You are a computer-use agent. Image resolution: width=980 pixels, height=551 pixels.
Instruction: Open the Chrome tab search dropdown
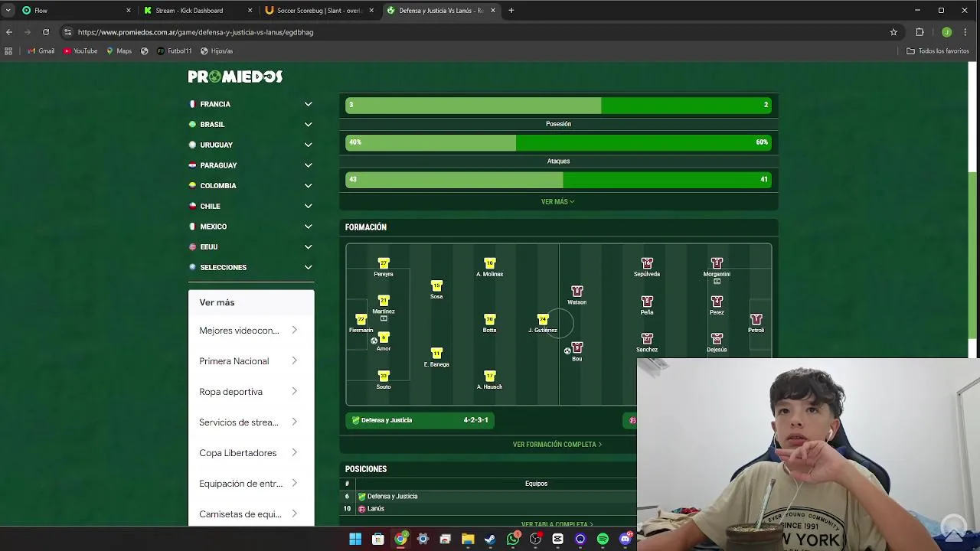8,10
